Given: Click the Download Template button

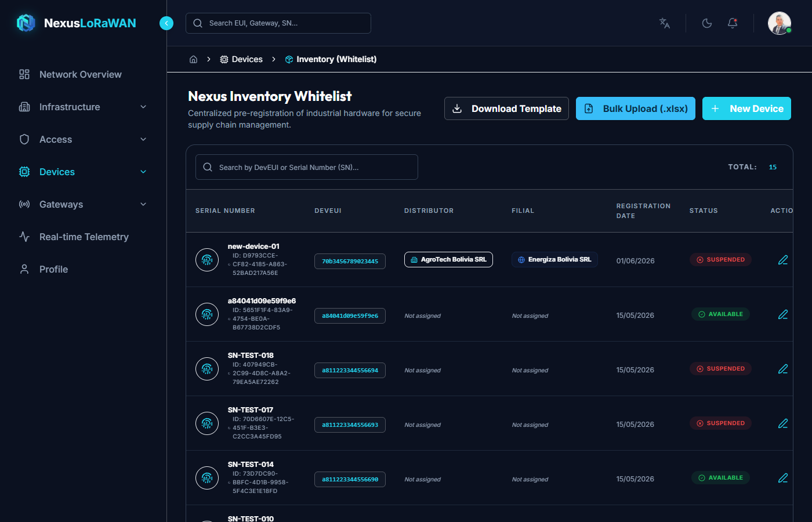Looking at the screenshot, I should pyautogui.click(x=506, y=108).
